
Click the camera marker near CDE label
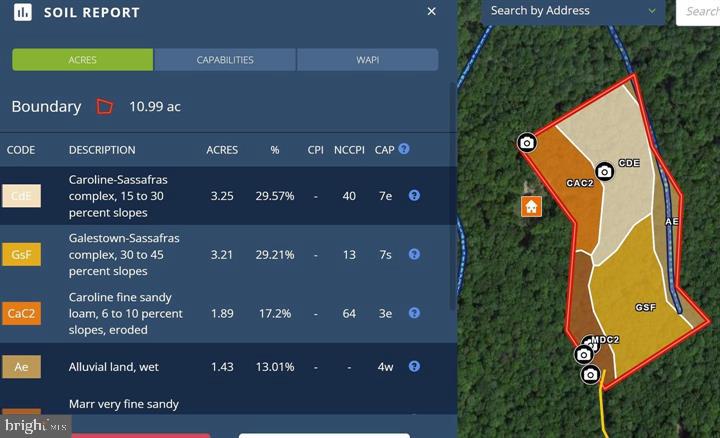(x=603, y=172)
